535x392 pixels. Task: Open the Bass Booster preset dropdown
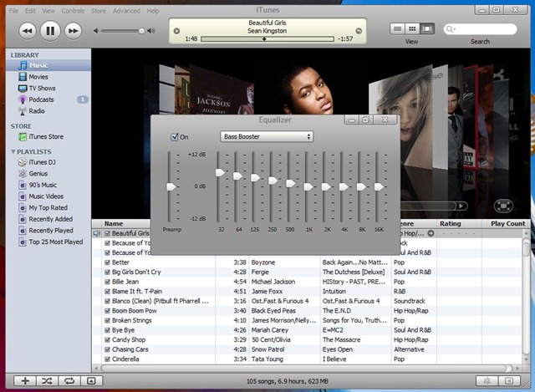click(267, 136)
